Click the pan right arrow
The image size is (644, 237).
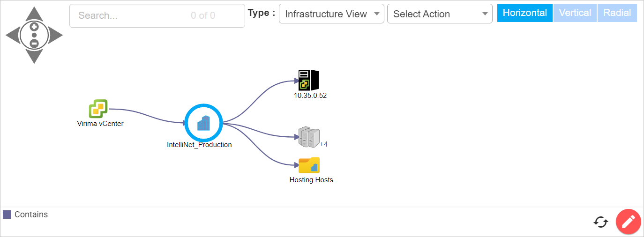55,35
